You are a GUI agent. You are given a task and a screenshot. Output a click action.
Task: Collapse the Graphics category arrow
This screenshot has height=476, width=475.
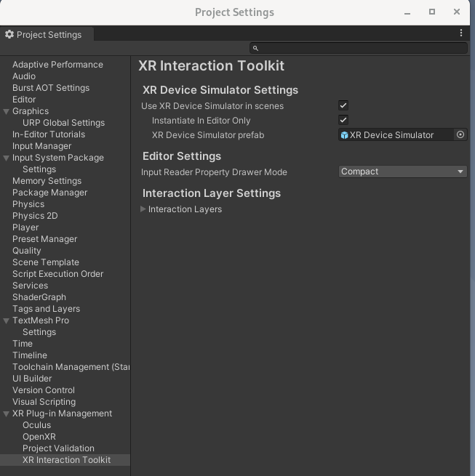pyautogui.click(x=7, y=111)
